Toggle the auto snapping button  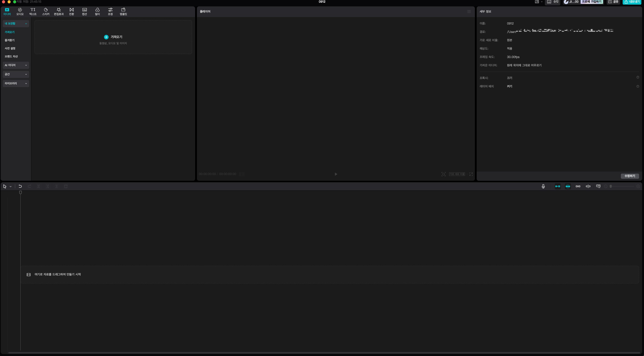point(568,186)
